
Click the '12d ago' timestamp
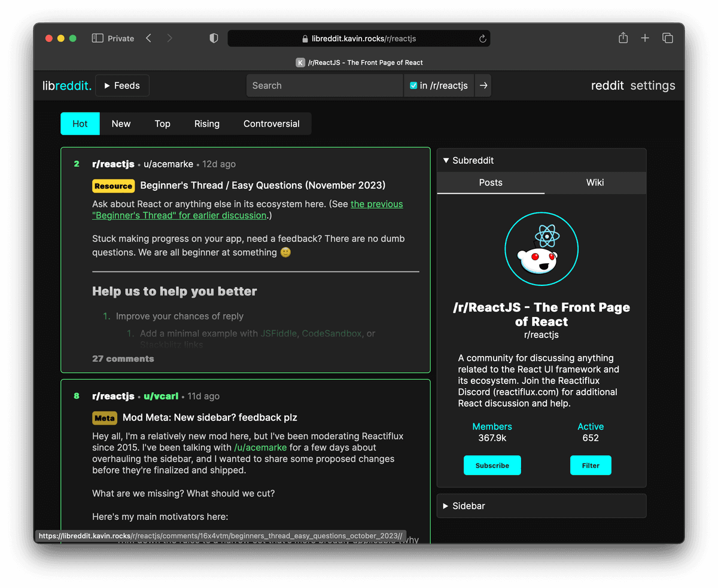(218, 164)
